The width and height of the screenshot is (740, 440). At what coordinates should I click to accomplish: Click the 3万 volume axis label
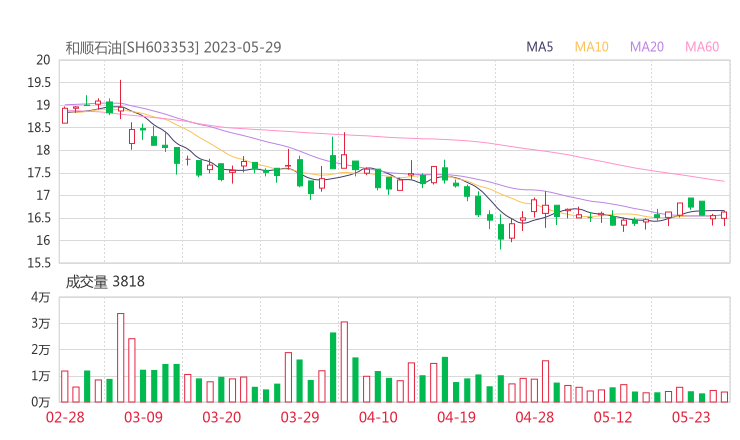click(x=41, y=324)
